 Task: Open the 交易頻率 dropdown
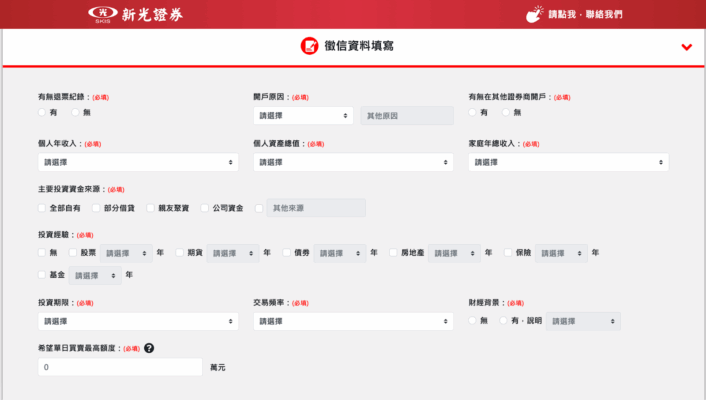[x=353, y=321]
